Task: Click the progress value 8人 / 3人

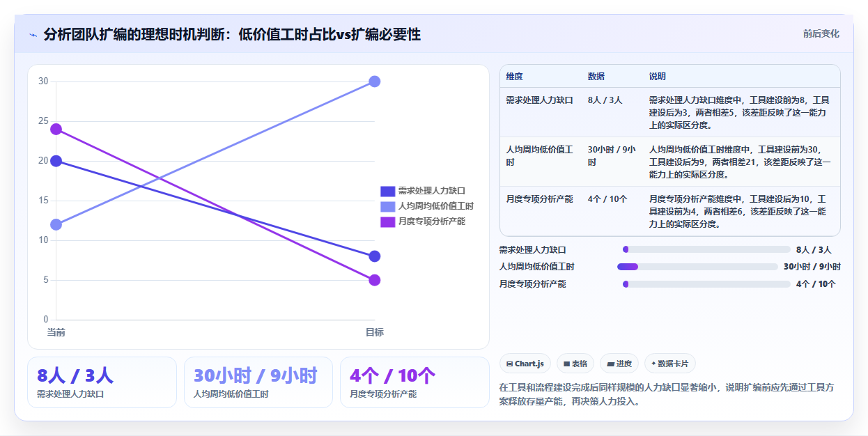Action: click(x=814, y=249)
